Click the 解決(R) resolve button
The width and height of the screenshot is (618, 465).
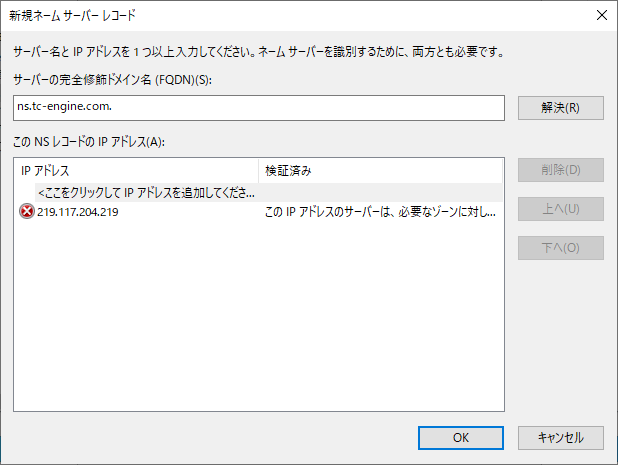560,108
